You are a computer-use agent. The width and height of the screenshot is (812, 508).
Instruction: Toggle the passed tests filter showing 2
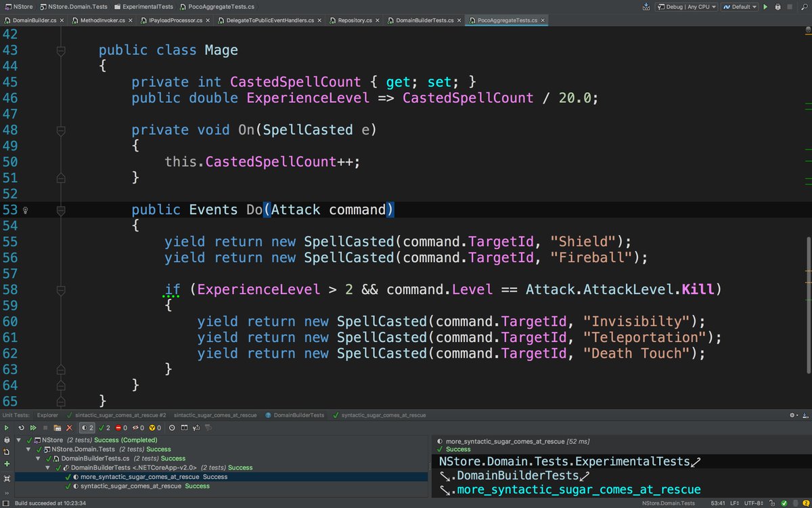pos(105,428)
